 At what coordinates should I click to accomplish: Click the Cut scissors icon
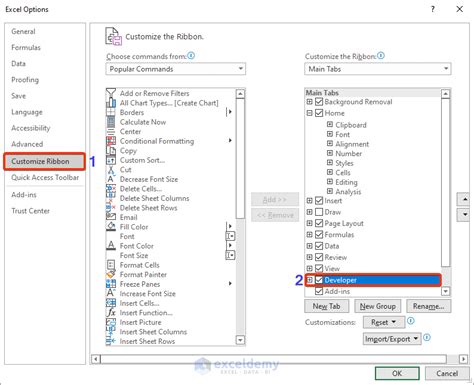tap(111, 169)
